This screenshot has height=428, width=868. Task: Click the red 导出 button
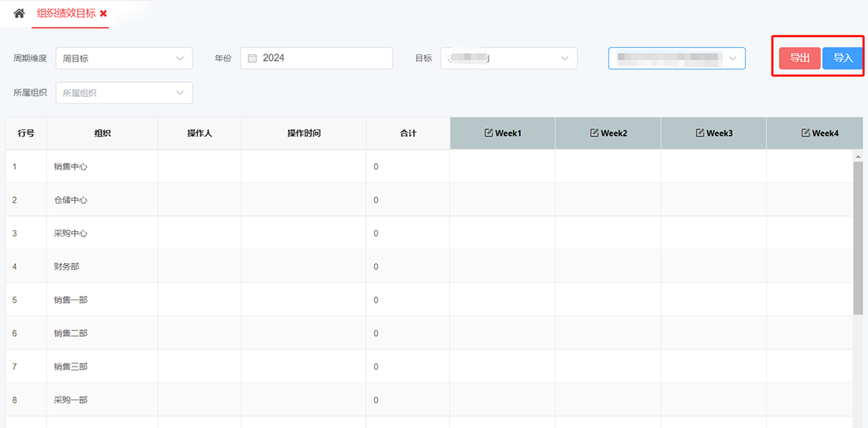pyautogui.click(x=799, y=58)
